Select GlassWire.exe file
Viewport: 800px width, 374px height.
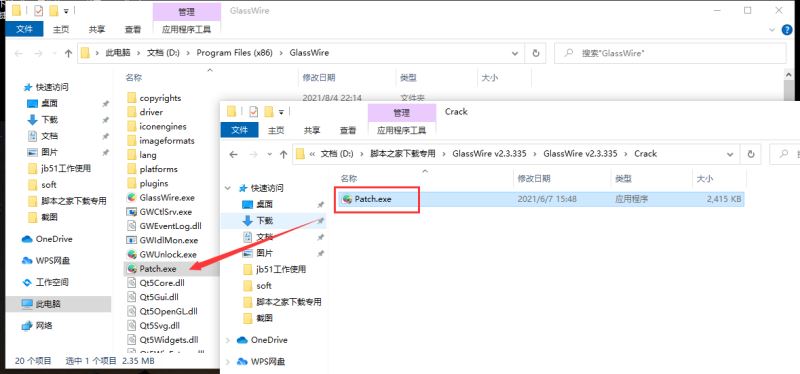point(167,198)
